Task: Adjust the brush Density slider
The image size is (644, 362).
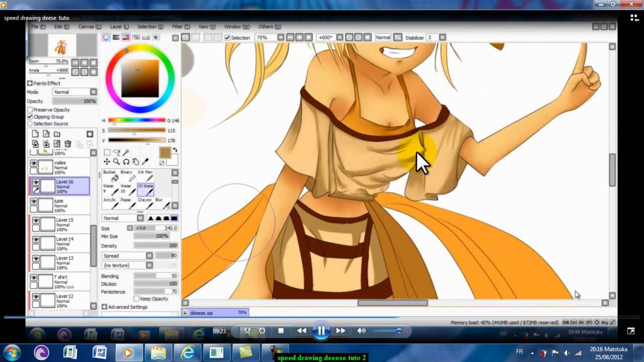Action: (x=155, y=246)
